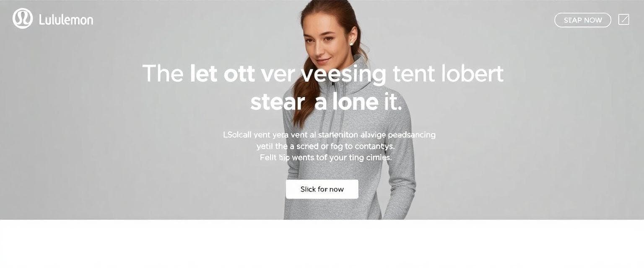Click the square slash icon beside STAP NOW
This screenshot has width=644, height=268.
point(624,20)
